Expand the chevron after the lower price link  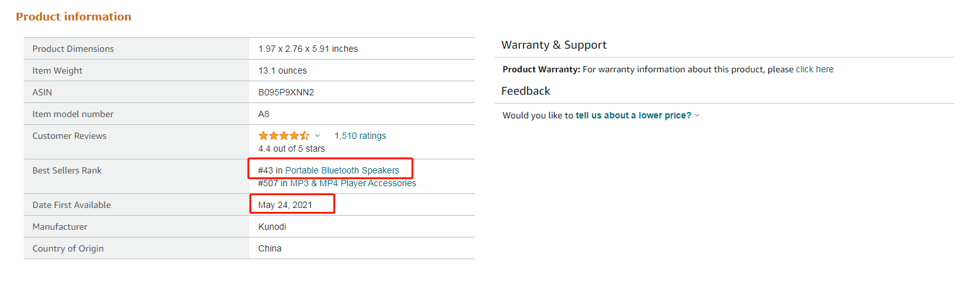tap(697, 115)
